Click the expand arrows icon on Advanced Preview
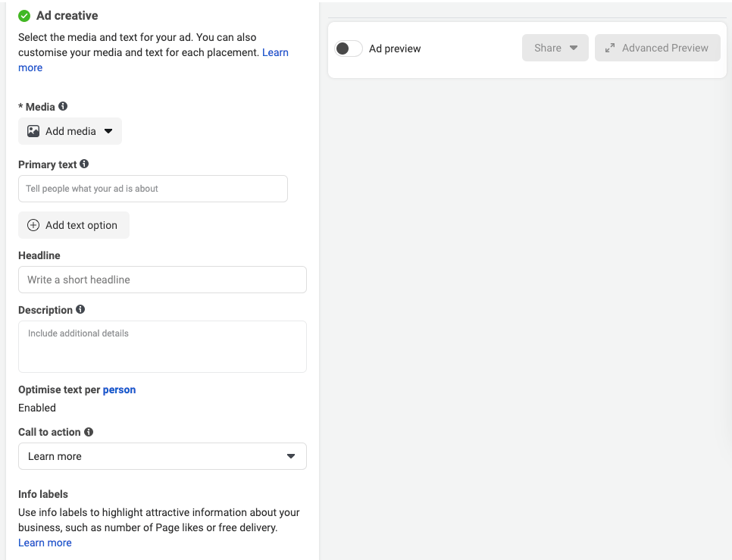Viewport: 732px width, 560px height. click(610, 48)
